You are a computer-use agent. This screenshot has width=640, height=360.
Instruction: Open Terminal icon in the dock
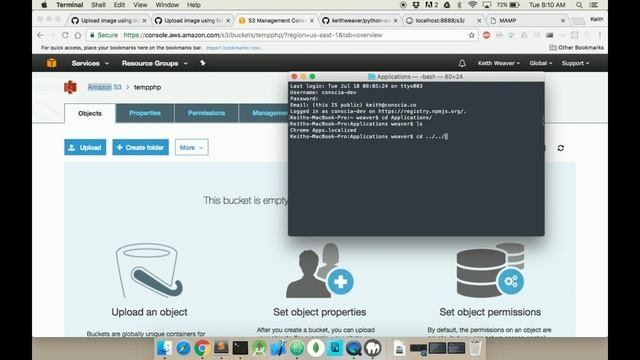240,348
